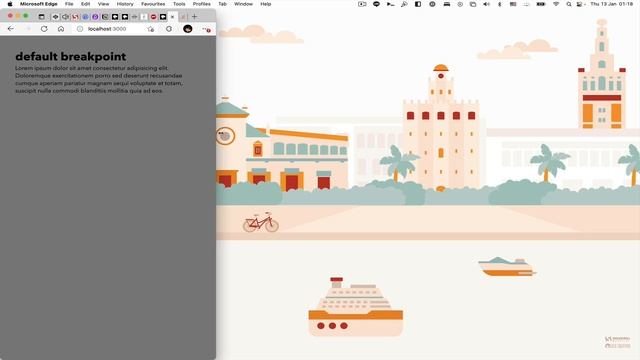Viewport: 640px width, 360px height.
Task: Open the Favourites menu
Action: pos(153,4)
